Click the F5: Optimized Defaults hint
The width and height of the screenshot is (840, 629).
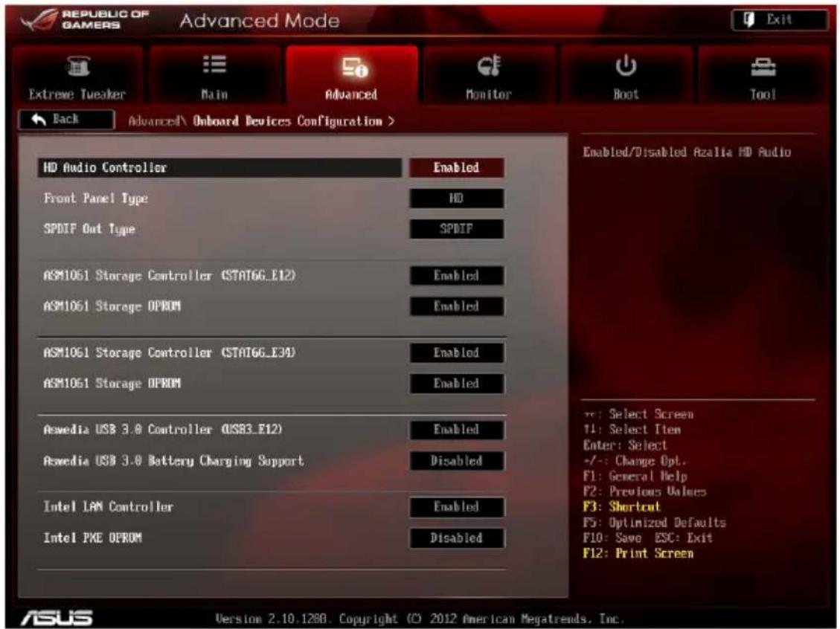coord(655,523)
